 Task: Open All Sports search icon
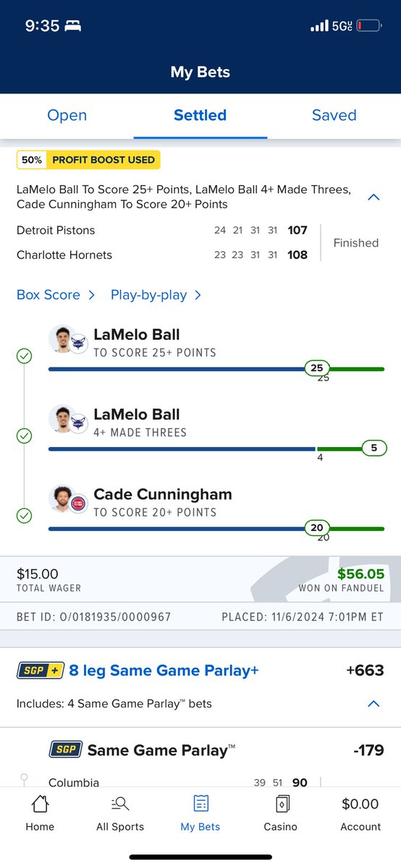pos(120,804)
